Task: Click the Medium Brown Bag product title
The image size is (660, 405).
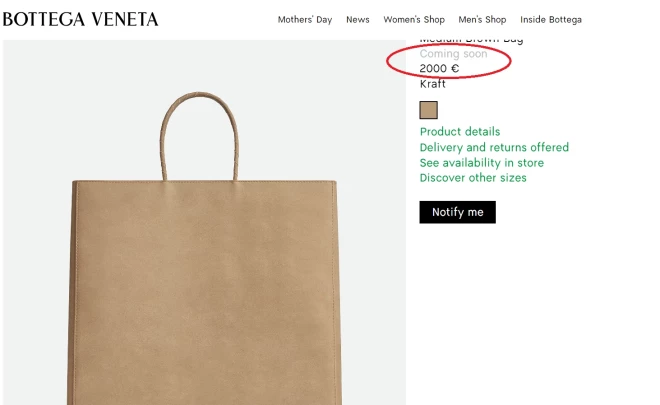Action: pos(471,41)
